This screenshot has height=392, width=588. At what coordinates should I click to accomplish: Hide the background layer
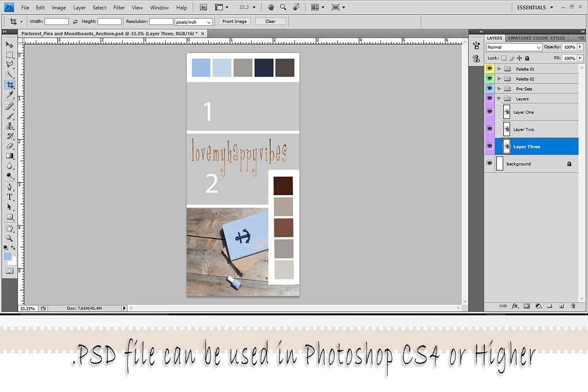click(490, 164)
